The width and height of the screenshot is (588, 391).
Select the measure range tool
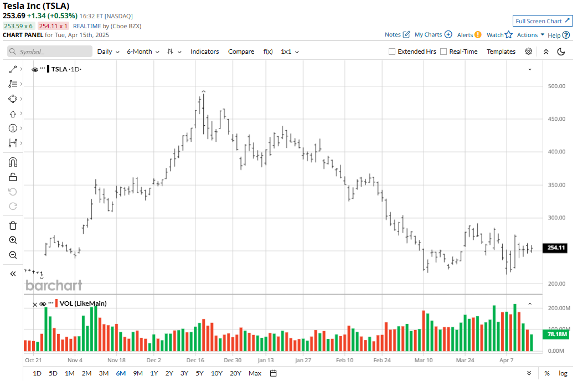(13, 143)
